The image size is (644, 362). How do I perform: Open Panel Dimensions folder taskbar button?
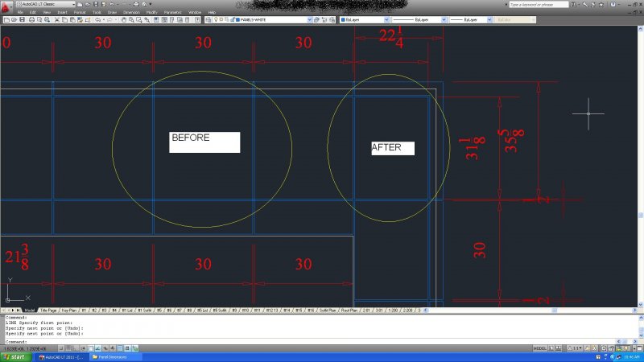(x=115, y=357)
